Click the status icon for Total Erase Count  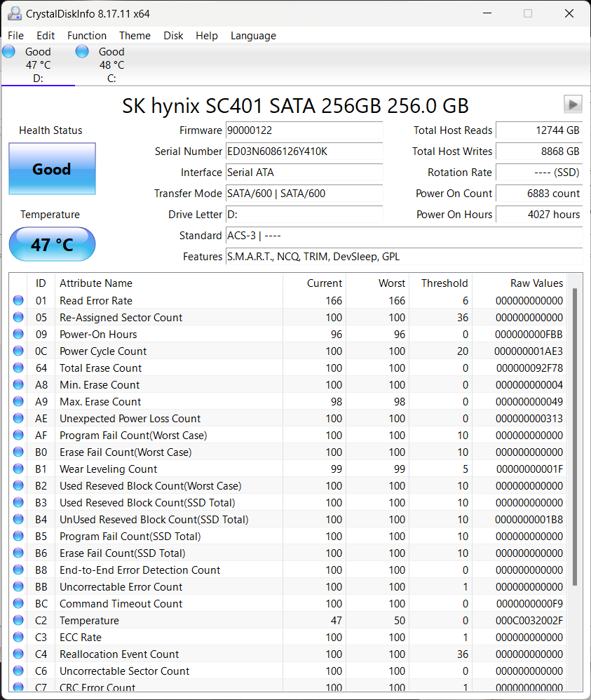pyautogui.click(x=18, y=368)
